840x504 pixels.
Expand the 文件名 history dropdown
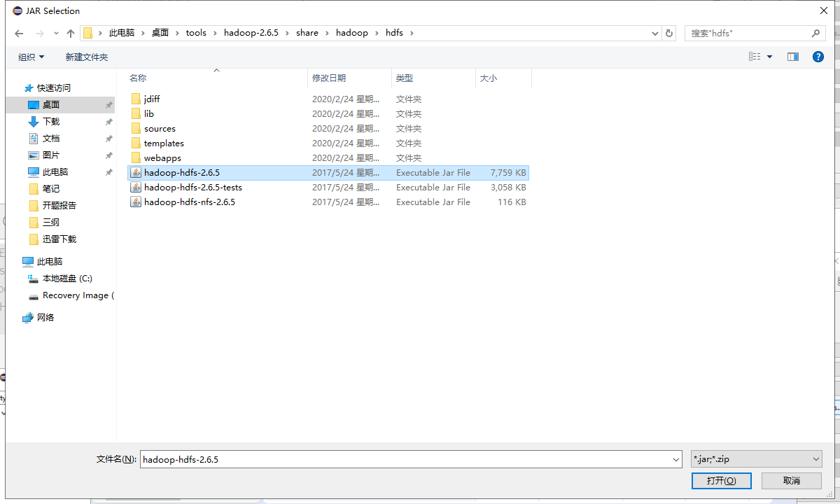(x=676, y=459)
